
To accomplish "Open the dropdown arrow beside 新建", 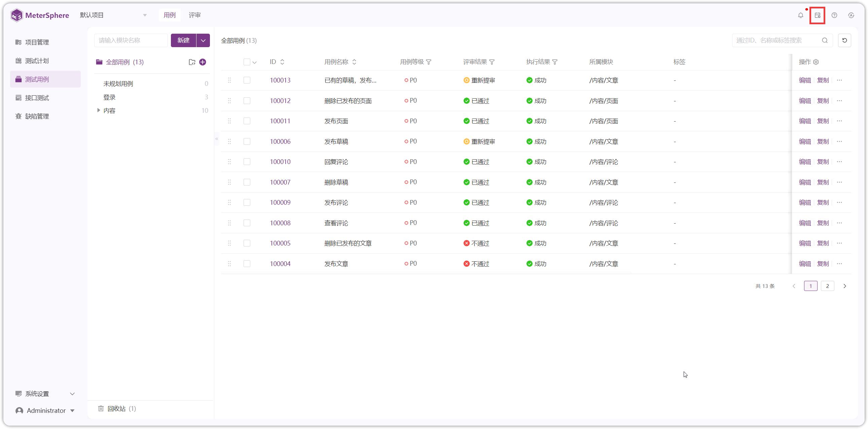I will point(203,40).
